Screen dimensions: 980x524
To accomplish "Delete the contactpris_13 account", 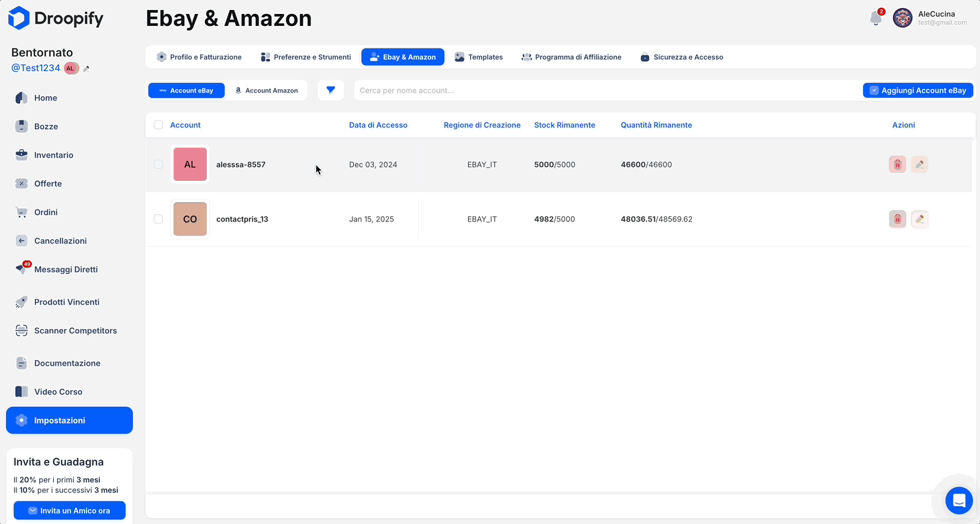I will 898,219.
